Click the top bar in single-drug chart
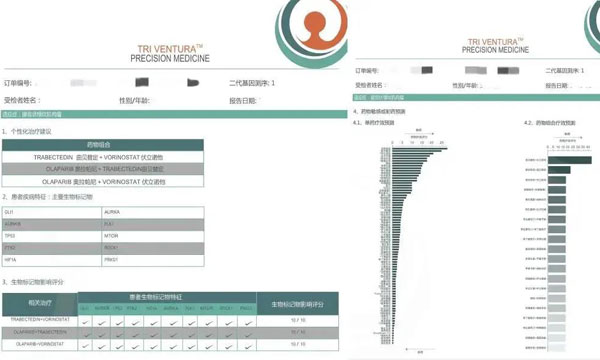Screen dimensions: 600x360 [419, 148]
